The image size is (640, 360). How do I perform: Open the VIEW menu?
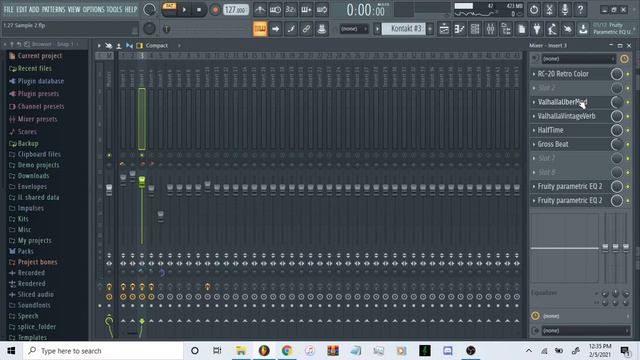[x=74, y=9]
